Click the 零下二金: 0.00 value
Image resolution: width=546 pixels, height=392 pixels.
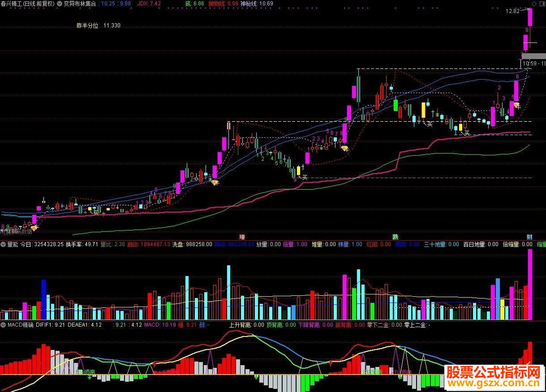[384, 325]
